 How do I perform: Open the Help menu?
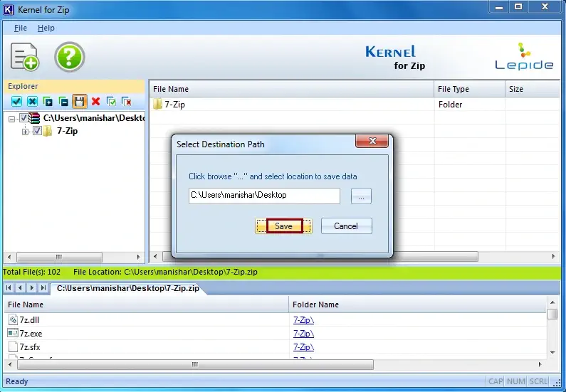pos(46,28)
